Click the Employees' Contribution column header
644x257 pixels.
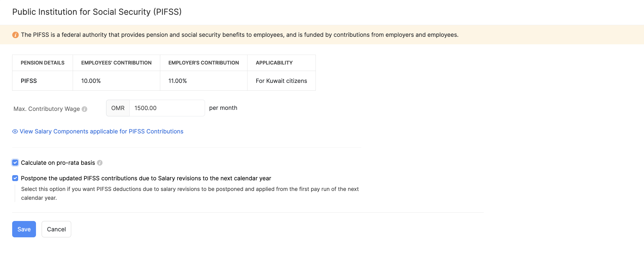point(116,63)
